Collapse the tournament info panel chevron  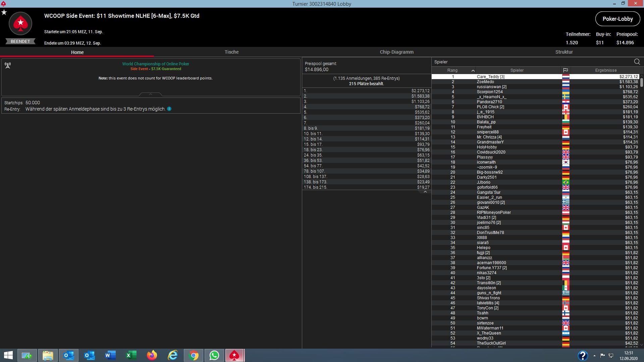151,95
